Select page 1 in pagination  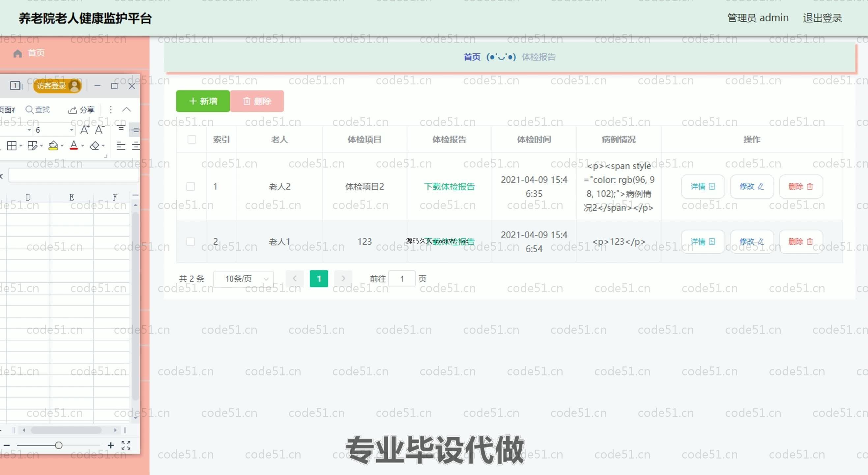[x=319, y=279]
